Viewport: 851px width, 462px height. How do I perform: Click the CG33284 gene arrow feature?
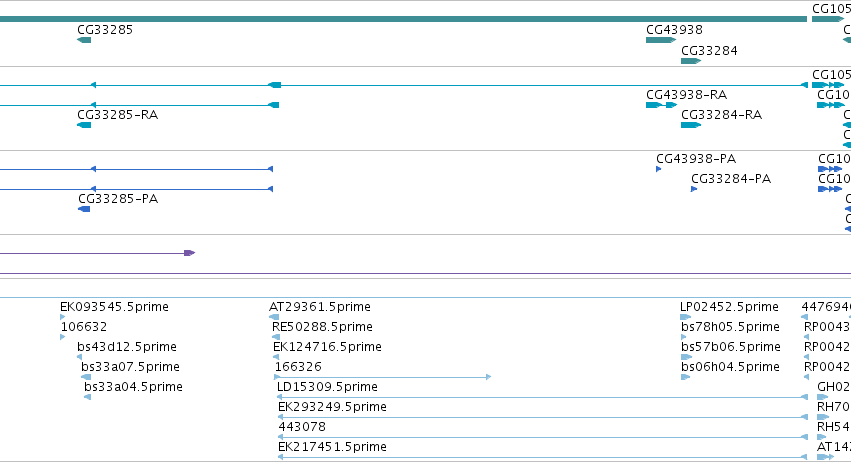[691, 61]
